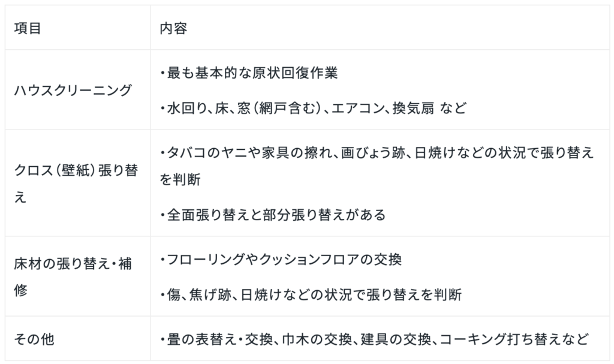Select the クロス（壁紙）張り替え row label

click(76, 171)
